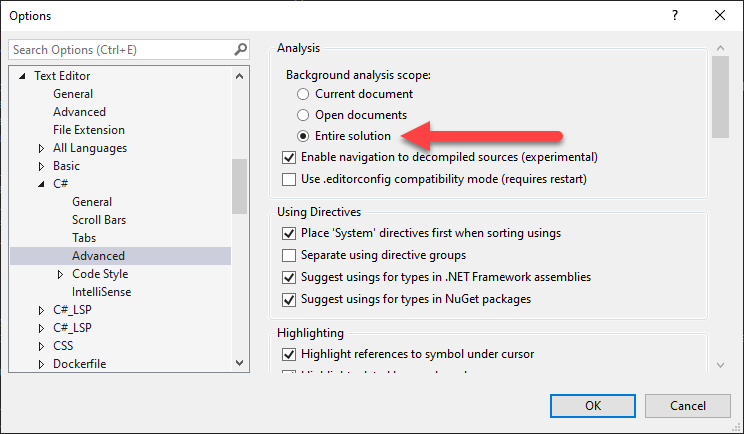Disable navigation to decompiled sources checkbox
Image resolution: width=744 pixels, height=434 pixels.
point(290,157)
